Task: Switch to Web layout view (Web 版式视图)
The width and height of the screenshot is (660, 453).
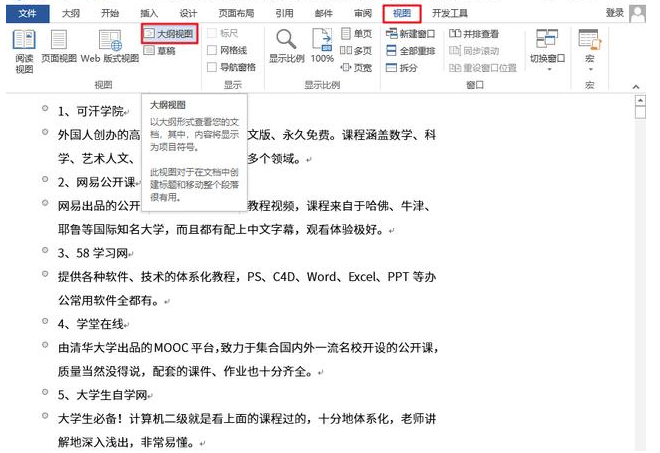Action: tap(110, 46)
